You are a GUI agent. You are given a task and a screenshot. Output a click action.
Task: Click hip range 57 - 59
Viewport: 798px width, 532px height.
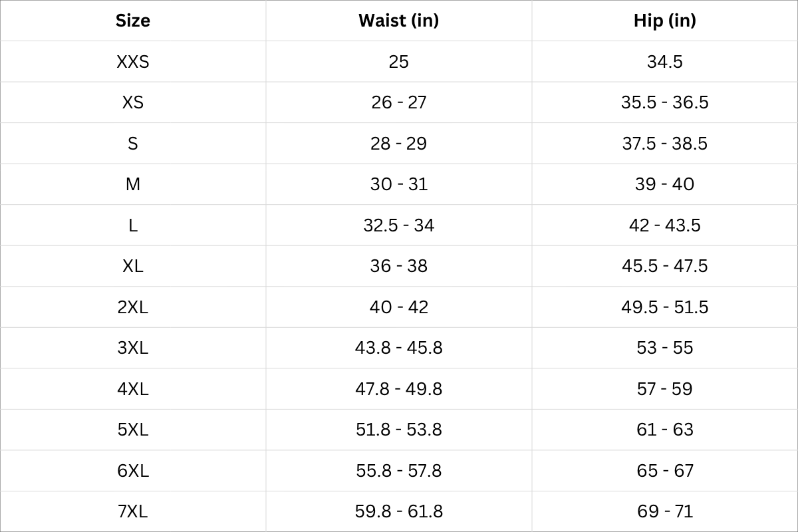[x=665, y=389]
